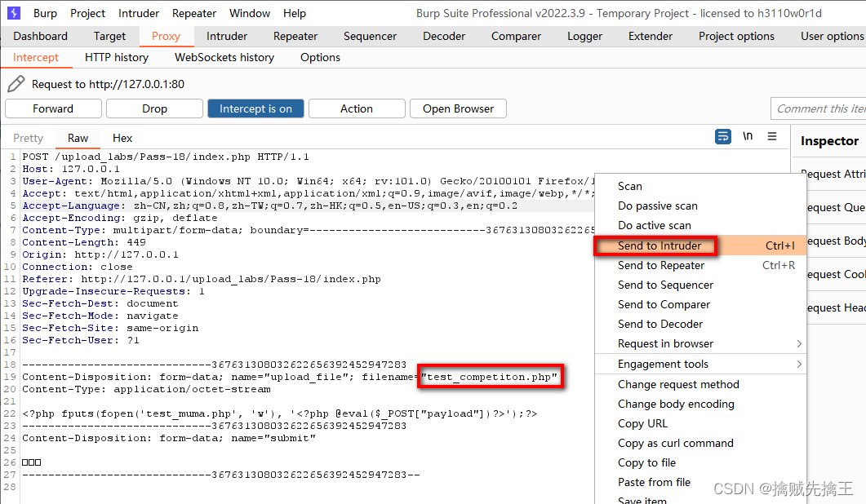Screen dimensions: 866x504
Task: Choose Change body encoding
Action: click(700, 404)
